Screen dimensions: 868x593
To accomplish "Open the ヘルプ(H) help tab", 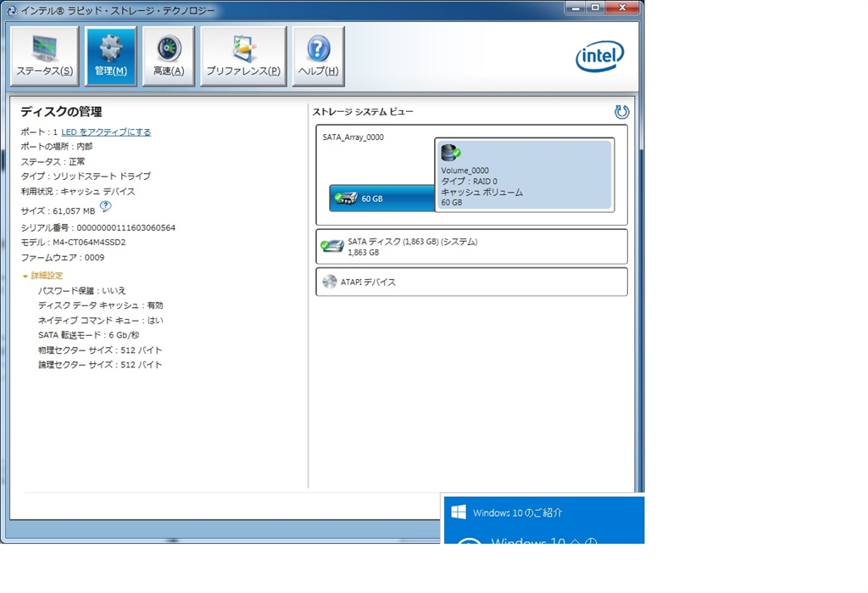I will pyautogui.click(x=319, y=57).
